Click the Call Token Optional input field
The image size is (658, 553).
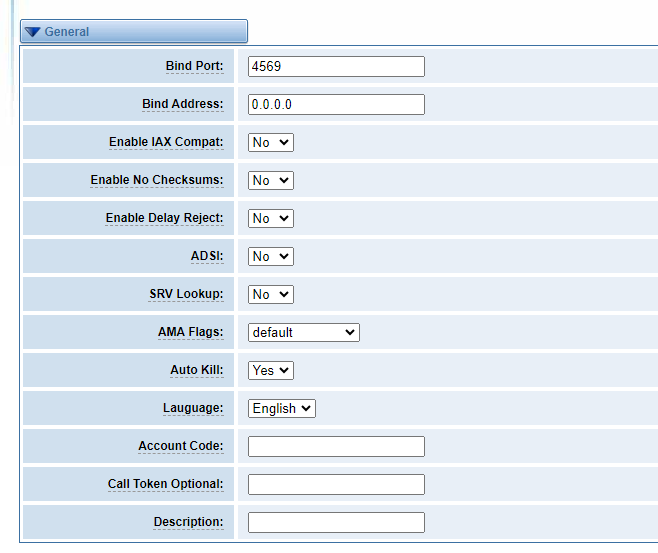pos(336,484)
